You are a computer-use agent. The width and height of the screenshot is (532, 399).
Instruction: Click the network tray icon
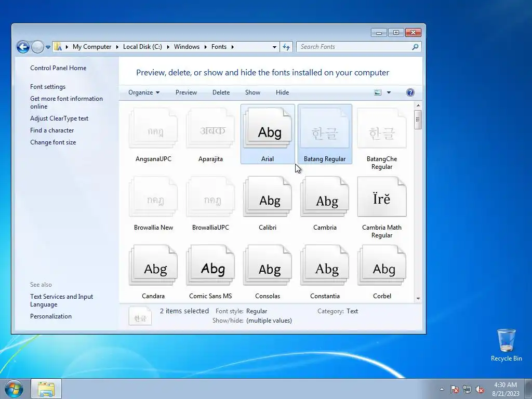[467, 389]
